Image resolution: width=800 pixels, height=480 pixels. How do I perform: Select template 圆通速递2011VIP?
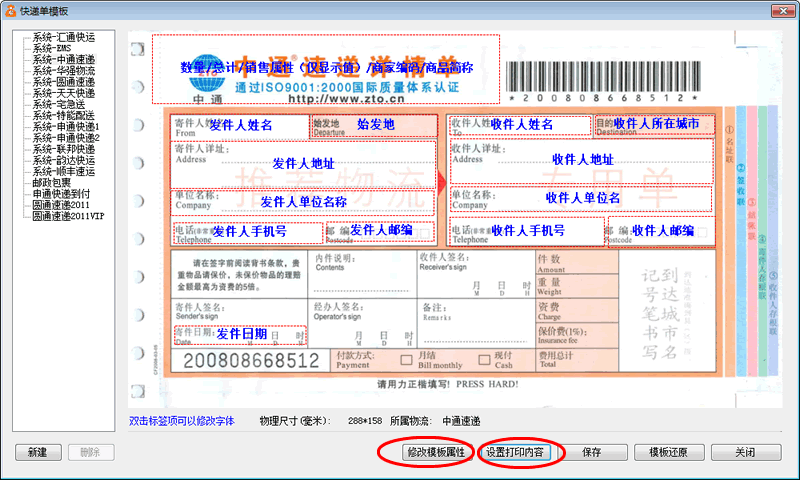tap(68, 216)
